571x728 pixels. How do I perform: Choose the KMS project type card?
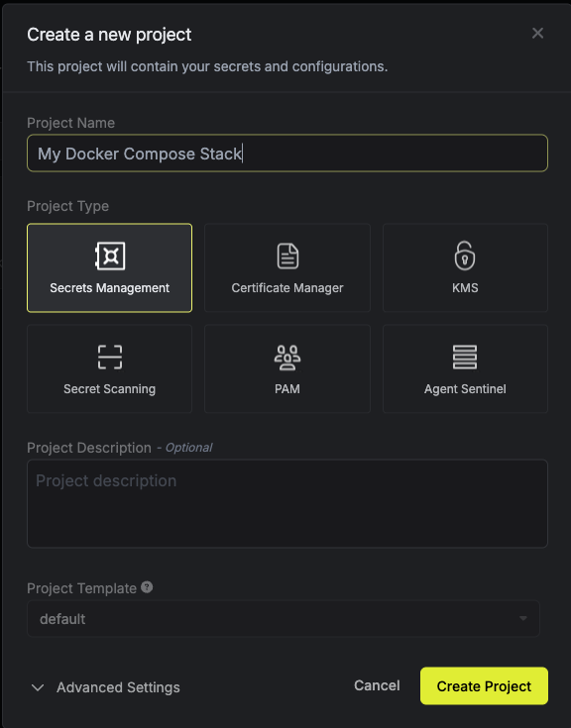coord(465,267)
